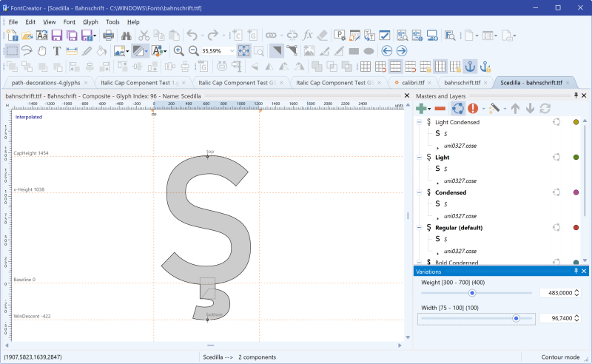Toggle horizontal guidelines grid icon
Viewport: 592px width, 364px height.
click(x=395, y=67)
